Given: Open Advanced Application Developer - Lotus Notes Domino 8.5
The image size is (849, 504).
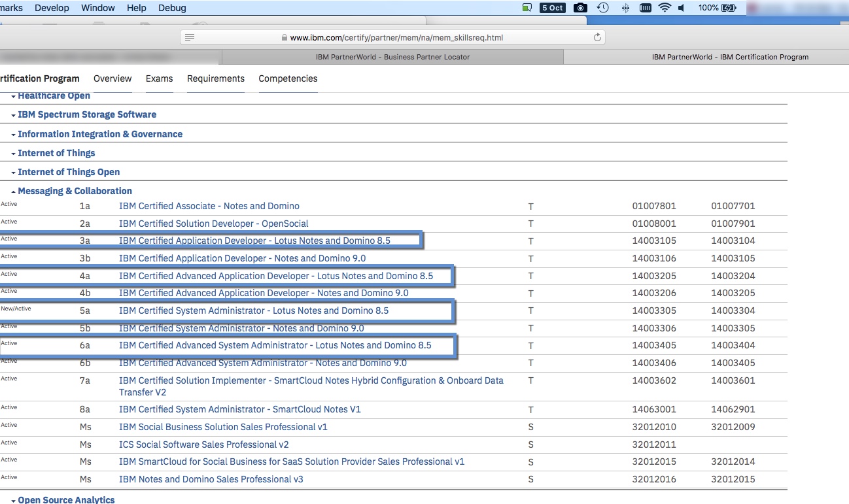Looking at the screenshot, I should (276, 276).
